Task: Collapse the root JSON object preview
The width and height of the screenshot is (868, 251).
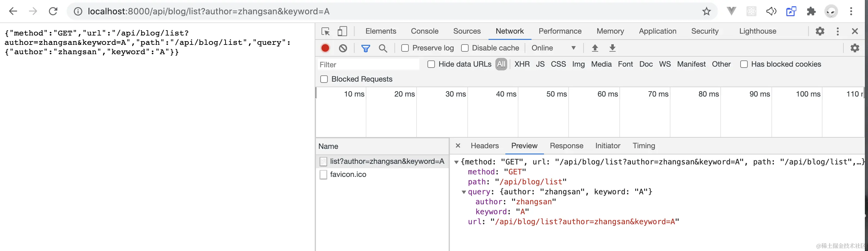Action: pyautogui.click(x=456, y=162)
